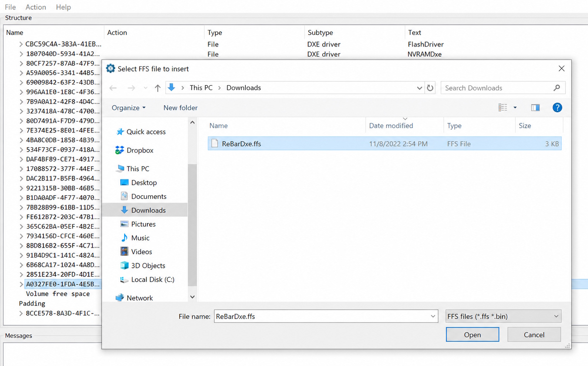Viewport: 588px width, 366px height.
Task: Select the Padding row
Action: click(x=32, y=303)
